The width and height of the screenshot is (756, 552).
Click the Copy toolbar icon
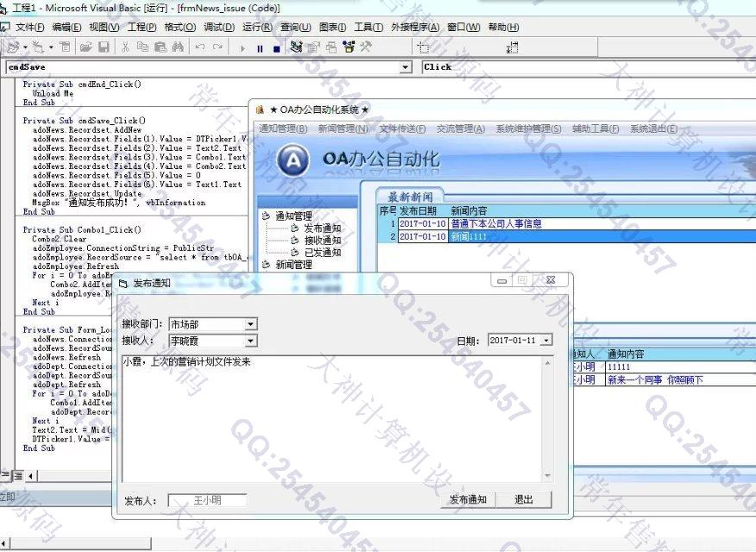click(x=142, y=47)
